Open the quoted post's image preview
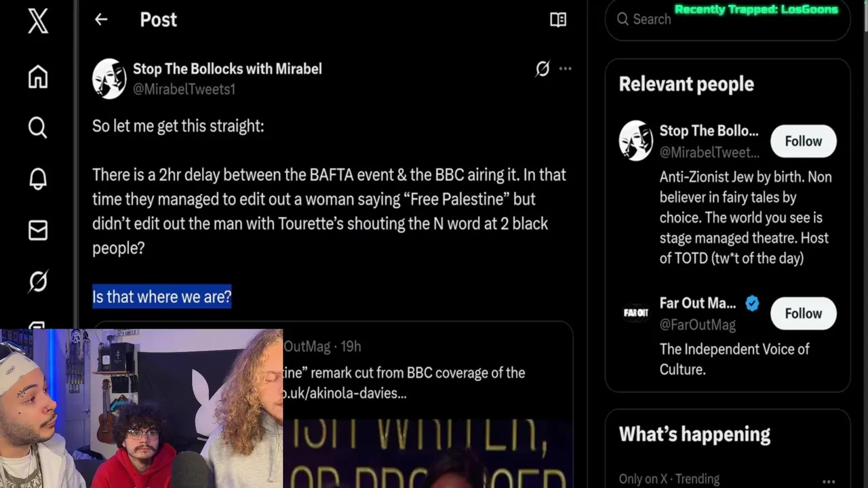 click(x=427, y=453)
